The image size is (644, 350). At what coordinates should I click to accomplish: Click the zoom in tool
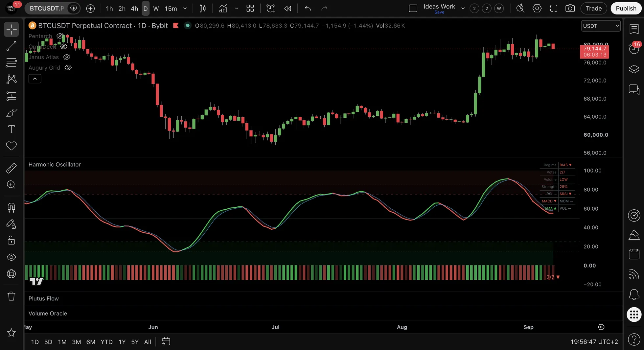point(11,185)
